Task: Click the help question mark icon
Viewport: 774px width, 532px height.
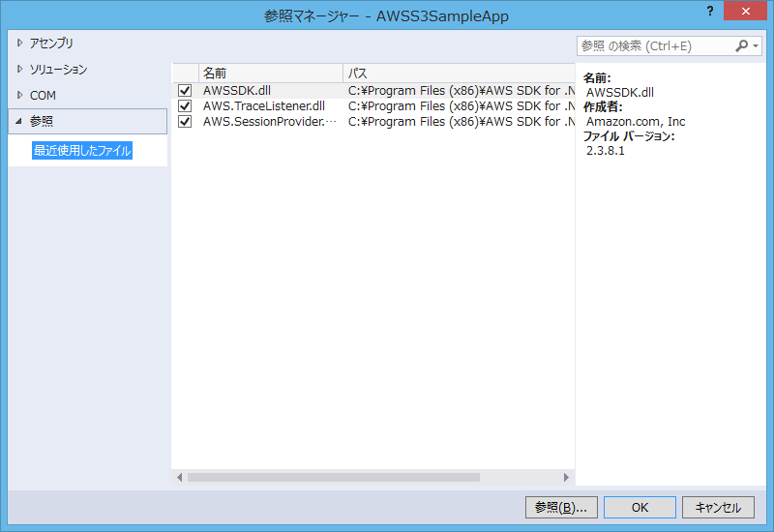Action: 710,11
